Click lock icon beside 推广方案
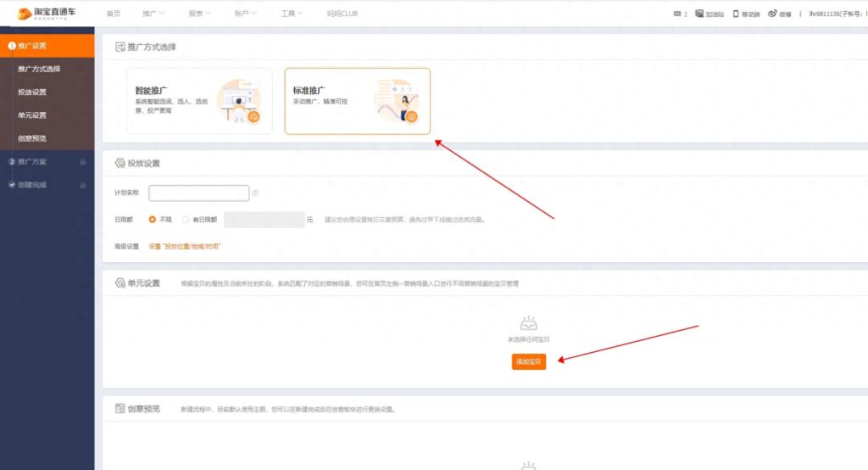868x470 pixels. coord(83,162)
